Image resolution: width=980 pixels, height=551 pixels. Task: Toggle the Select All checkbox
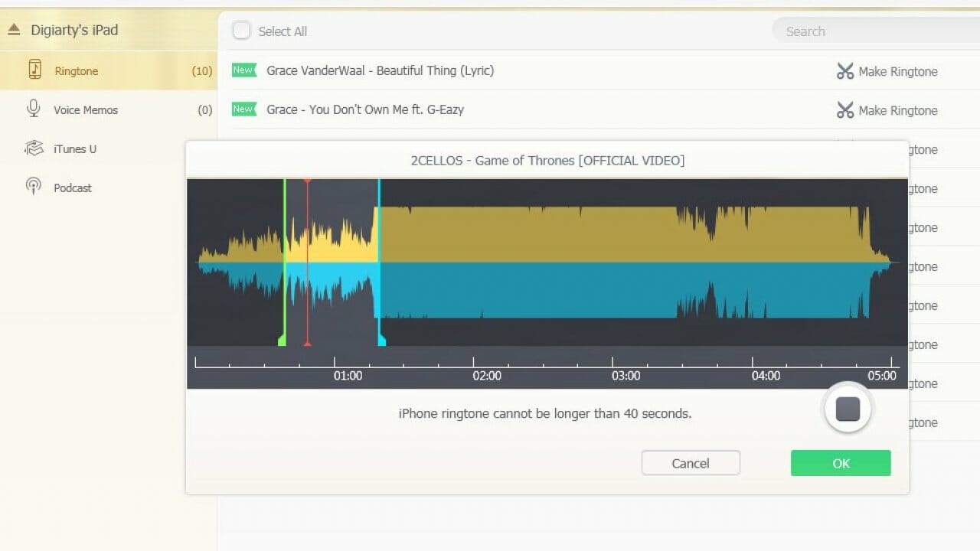242,31
